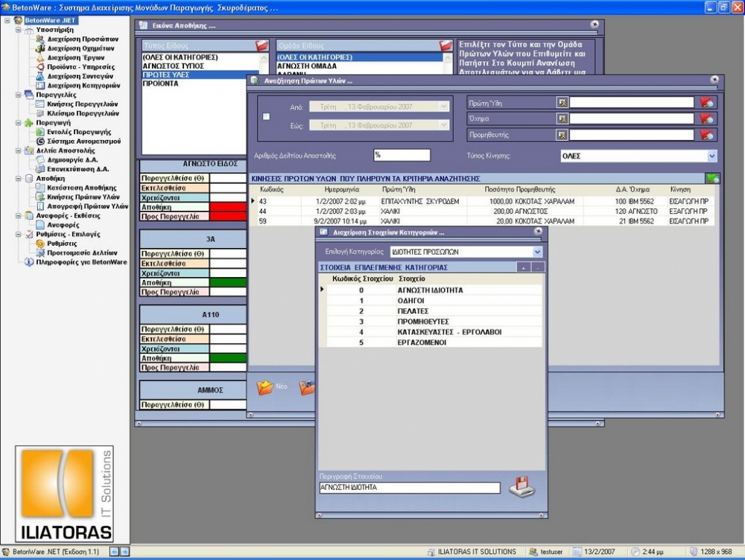
Task: Open the Από date dropdown
Action: point(444,107)
